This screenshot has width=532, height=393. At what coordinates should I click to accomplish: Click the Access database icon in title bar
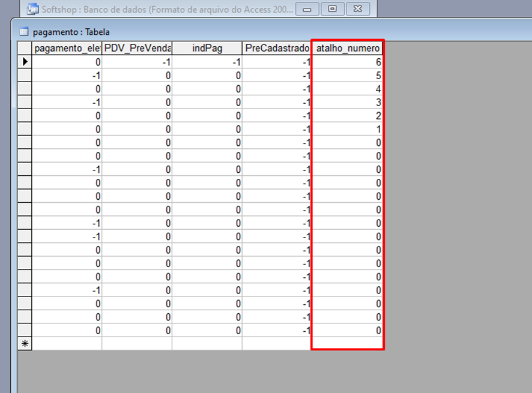click(x=34, y=9)
